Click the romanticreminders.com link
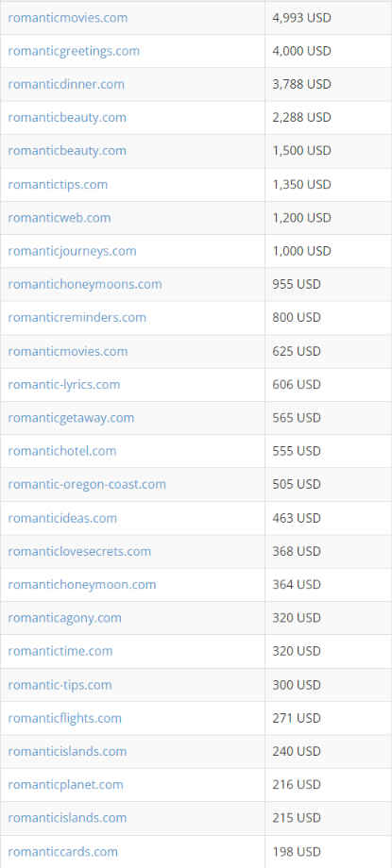This screenshot has width=392, height=868. click(x=77, y=318)
